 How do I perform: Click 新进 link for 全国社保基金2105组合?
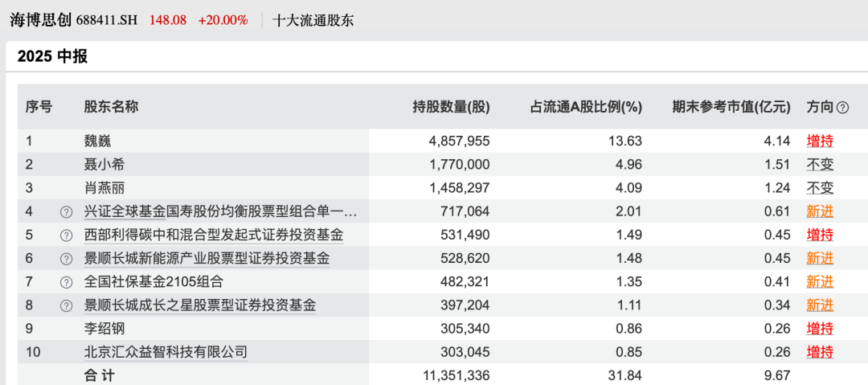(x=820, y=282)
